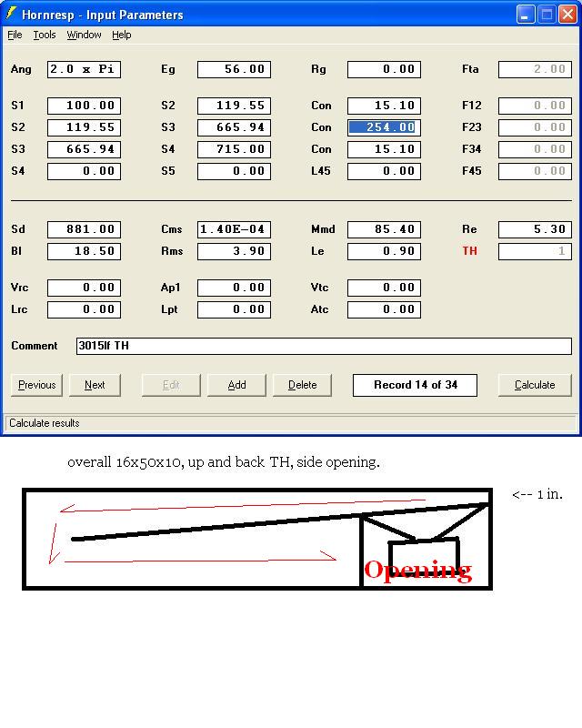Image resolution: width=582 pixels, height=728 pixels.
Task: Click the S3 field in the second column
Action: pyautogui.click(x=234, y=127)
